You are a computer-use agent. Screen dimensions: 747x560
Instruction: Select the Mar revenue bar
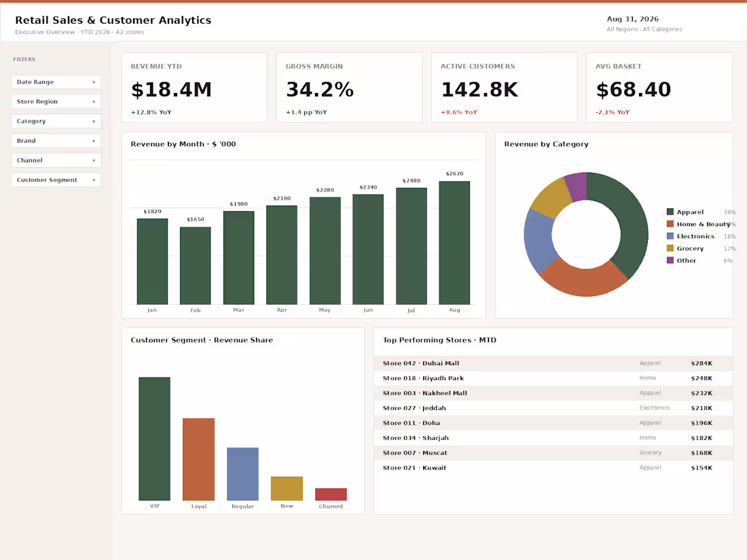coord(238,258)
